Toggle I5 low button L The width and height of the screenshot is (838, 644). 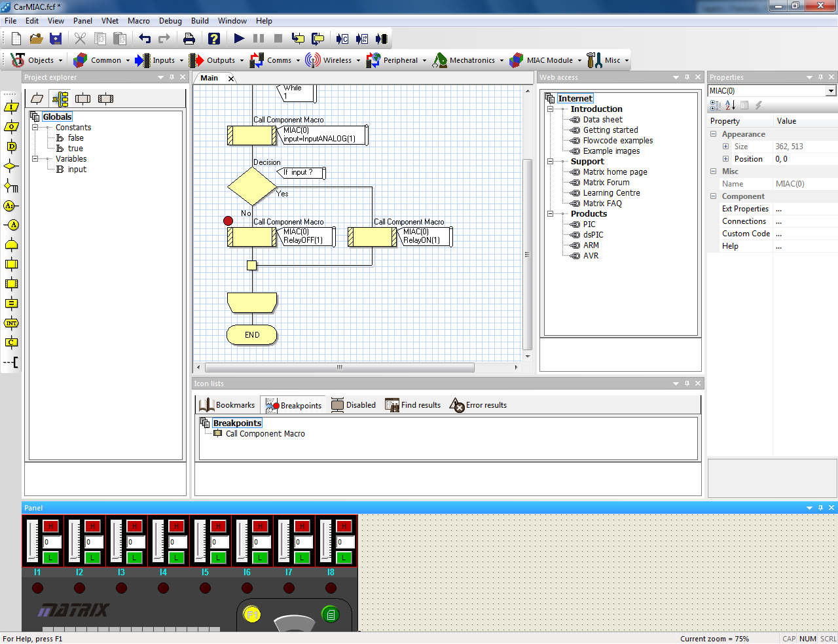218,558
